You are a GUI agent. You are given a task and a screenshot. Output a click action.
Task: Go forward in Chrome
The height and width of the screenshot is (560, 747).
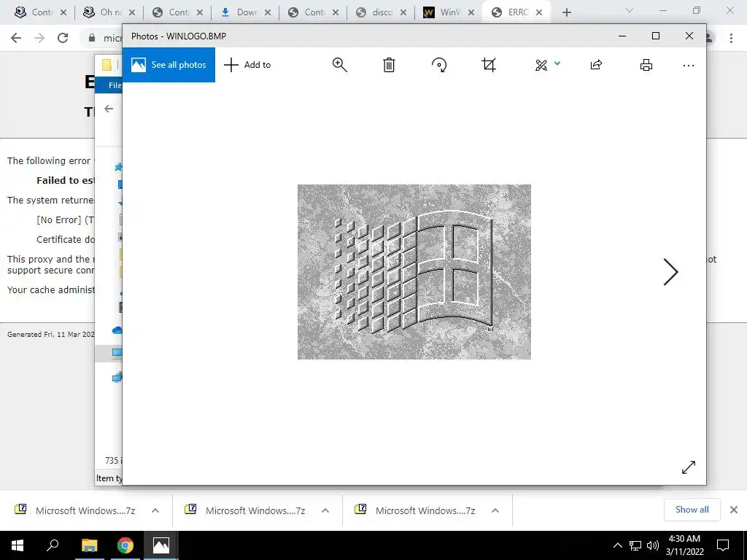[39, 38]
